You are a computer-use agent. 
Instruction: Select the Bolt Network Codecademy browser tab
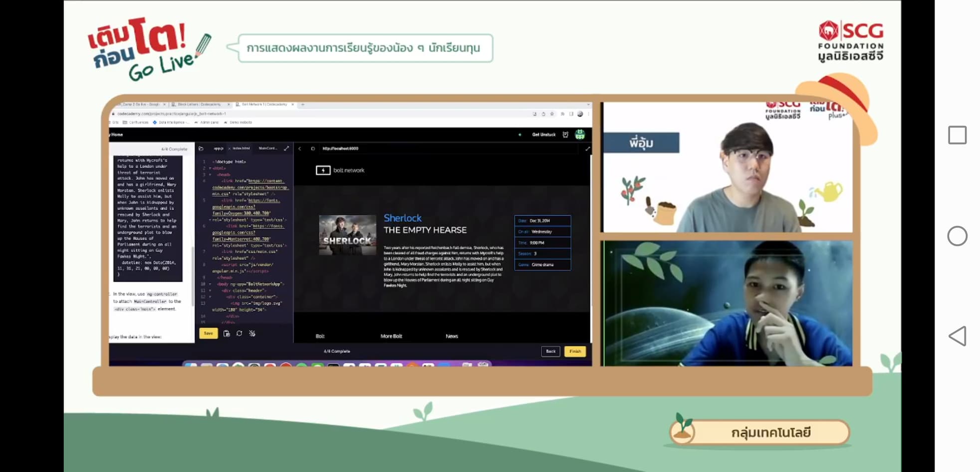coord(264,104)
